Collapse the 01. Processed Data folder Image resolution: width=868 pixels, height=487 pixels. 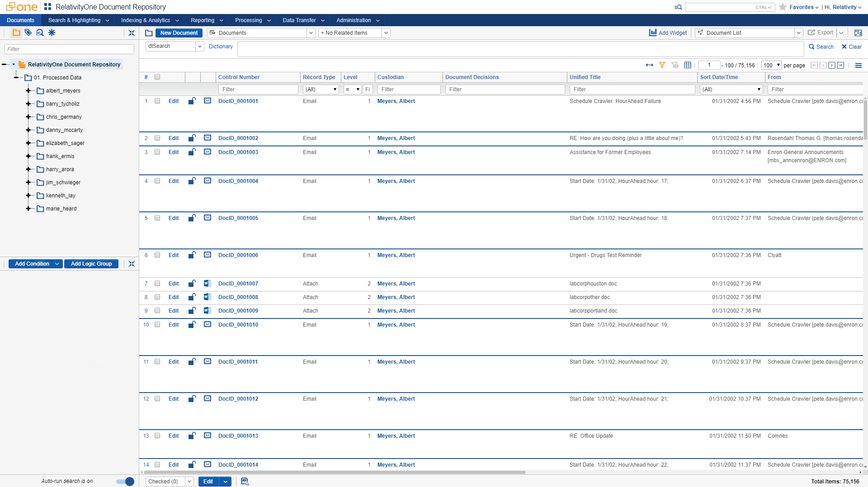(x=16, y=78)
